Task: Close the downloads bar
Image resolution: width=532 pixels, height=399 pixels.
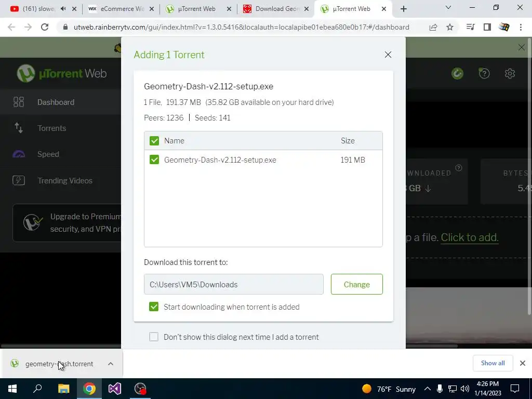Action: (x=523, y=363)
